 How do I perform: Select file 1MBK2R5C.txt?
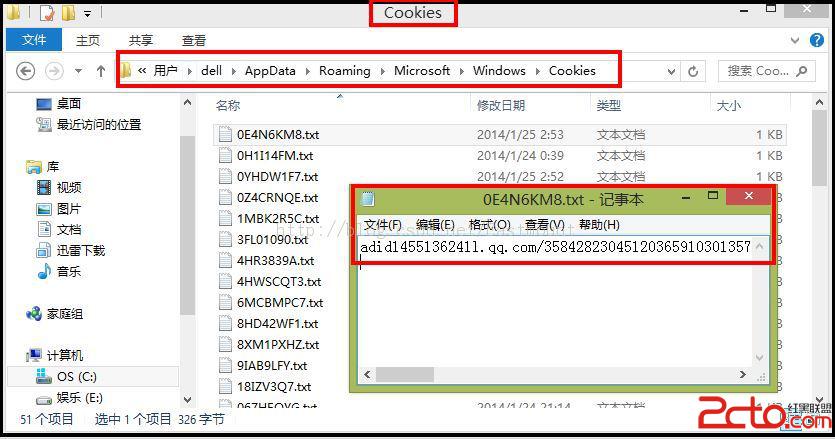[278, 218]
